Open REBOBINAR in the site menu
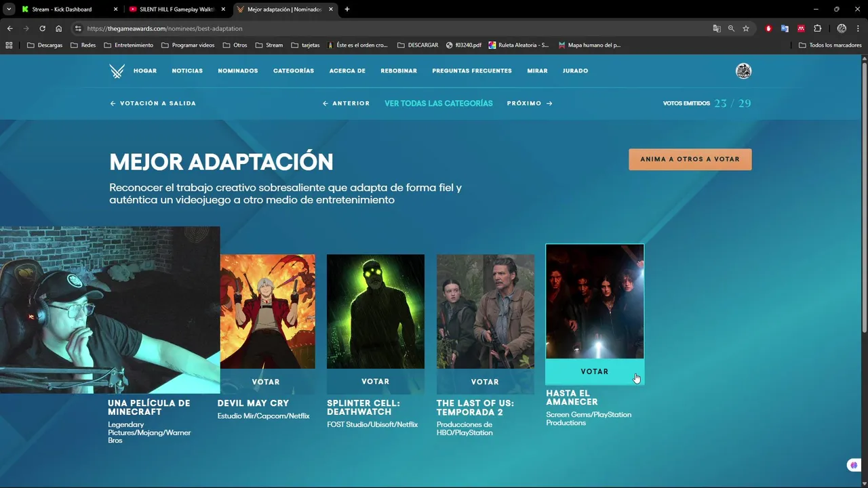This screenshot has width=868, height=488. [x=399, y=71]
